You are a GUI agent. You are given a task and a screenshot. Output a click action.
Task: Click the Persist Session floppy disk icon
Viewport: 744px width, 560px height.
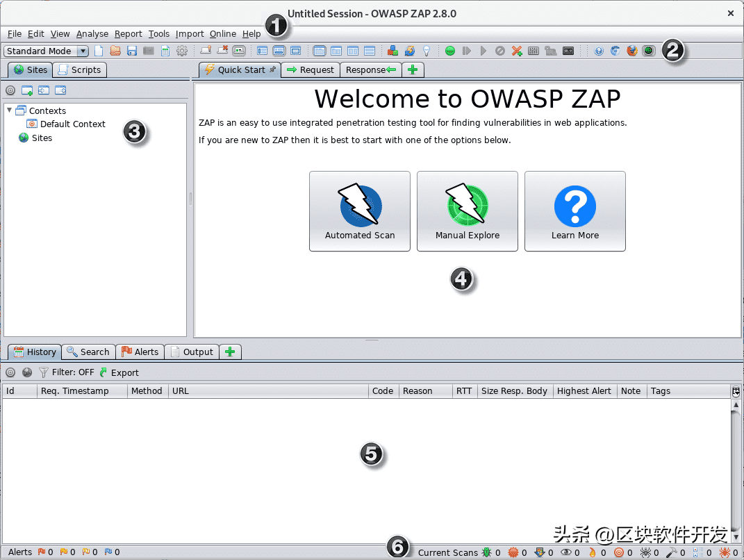[x=132, y=51]
